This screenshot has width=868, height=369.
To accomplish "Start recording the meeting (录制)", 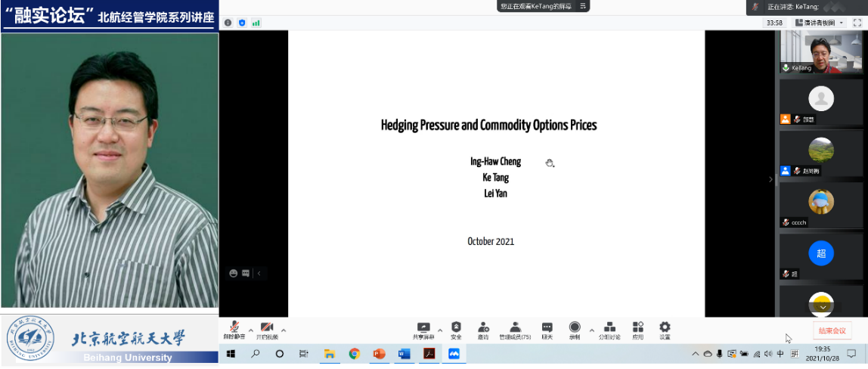I will pos(575,329).
